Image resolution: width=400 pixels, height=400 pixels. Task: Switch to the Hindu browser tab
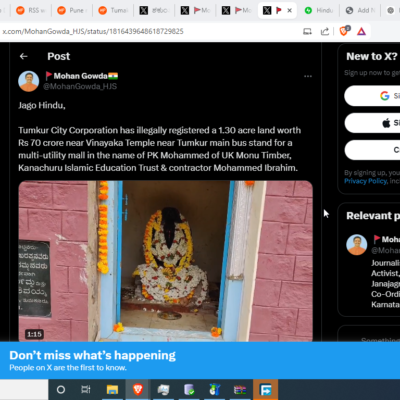[x=319, y=11]
